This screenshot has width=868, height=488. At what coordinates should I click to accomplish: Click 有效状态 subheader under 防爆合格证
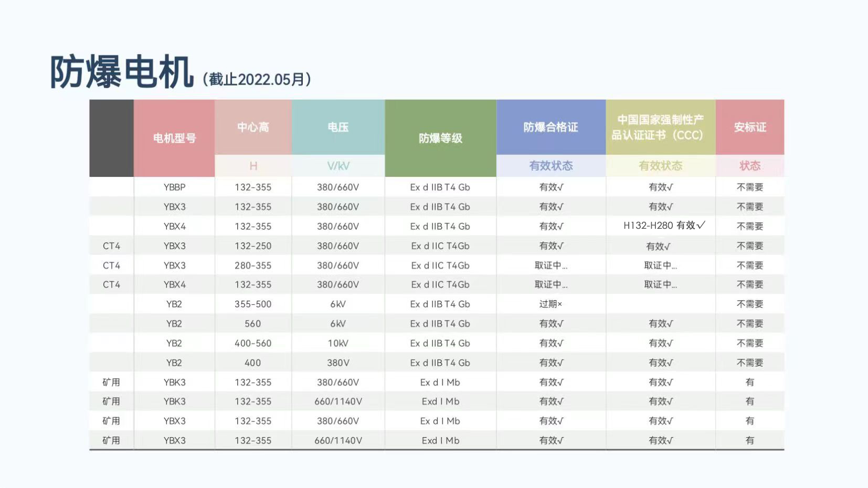(x=551, y=166)
